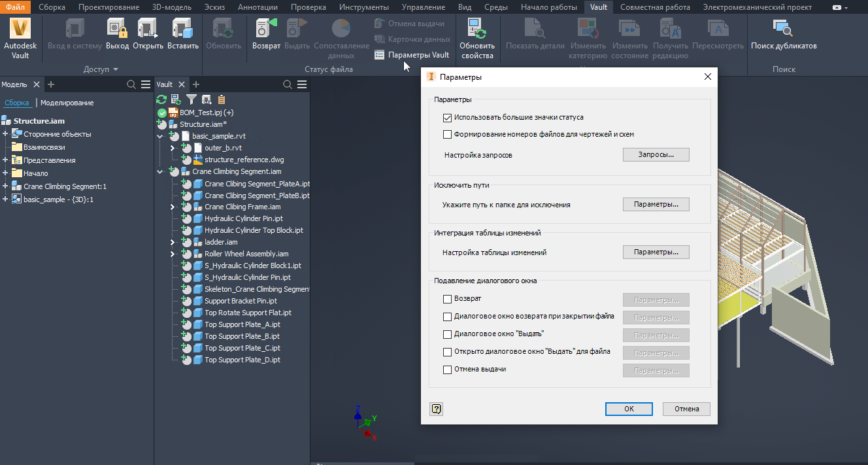Click the go-to-workspace icon beside the funnel

(x=207, y=99)
